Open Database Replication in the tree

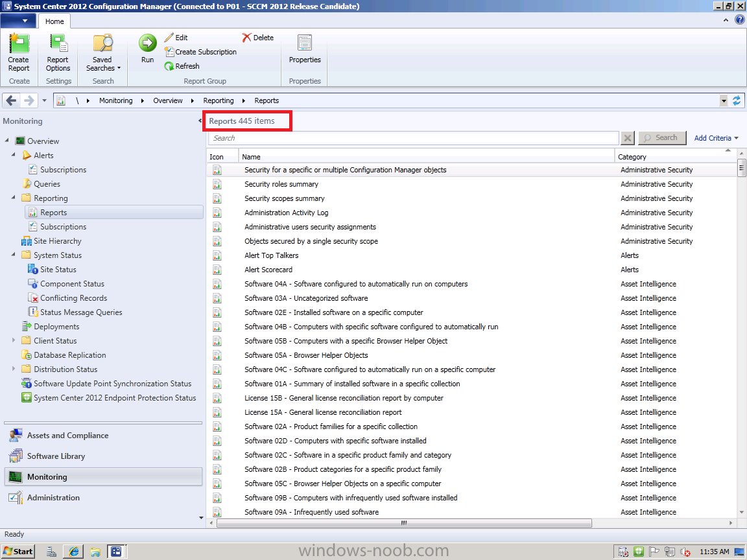tap(69, 355)
